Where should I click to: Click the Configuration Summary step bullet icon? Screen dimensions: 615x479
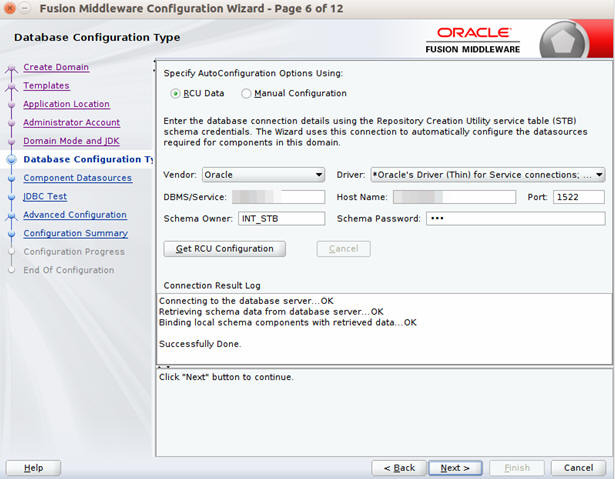click(x=11, y=233)
